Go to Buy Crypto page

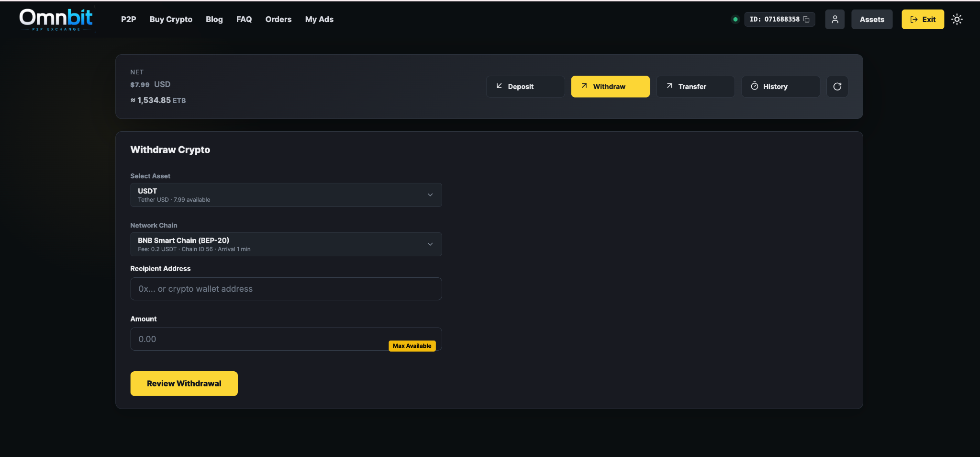coord(171,19)
